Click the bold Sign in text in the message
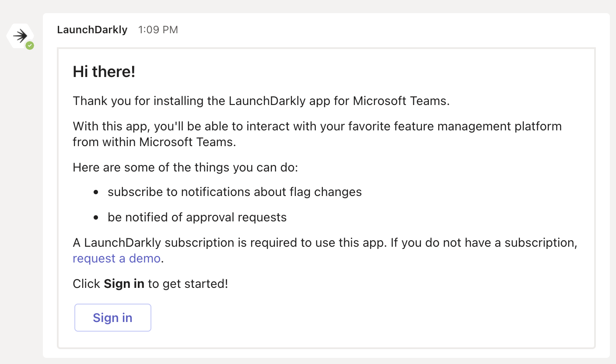The height and width of the screenshot is (364, 616). [x=124, y=283]
